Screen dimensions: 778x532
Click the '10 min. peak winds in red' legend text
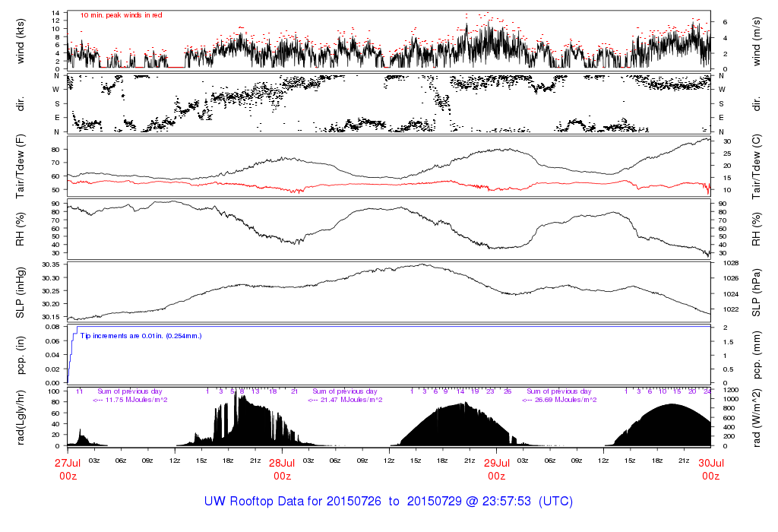pyautogui.click(x=120, y=14)
